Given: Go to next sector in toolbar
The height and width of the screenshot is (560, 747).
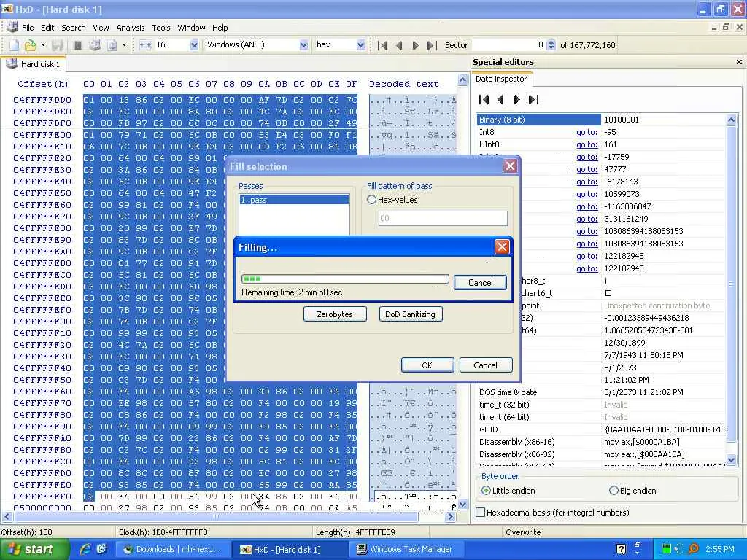Looking at the screenshot, I should (x=415, y=45).
